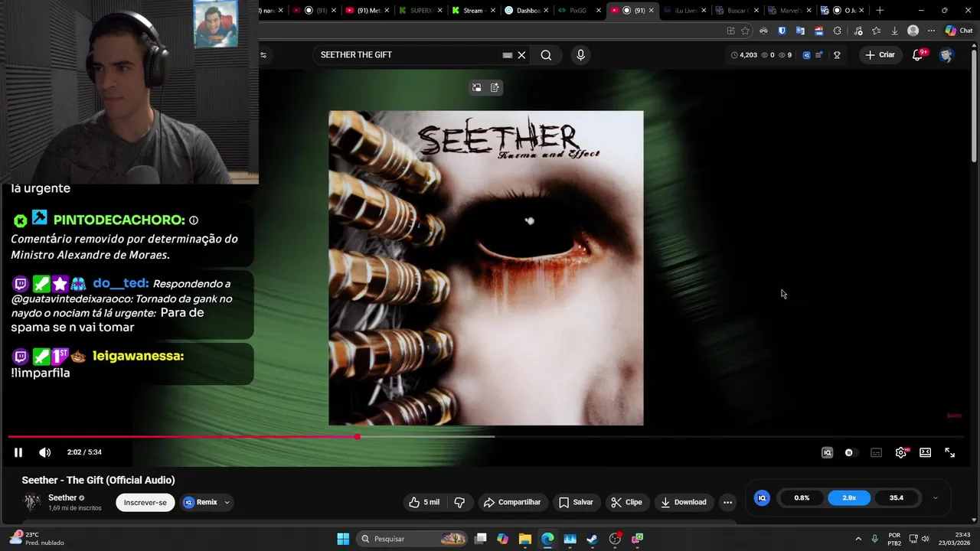Click the 35.4 stat pill

897,497
